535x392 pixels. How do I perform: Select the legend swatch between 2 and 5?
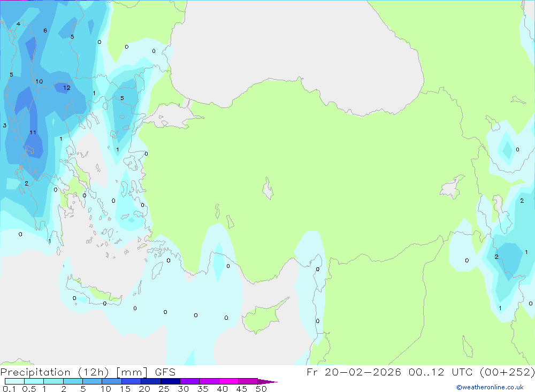tap(73, 381)
